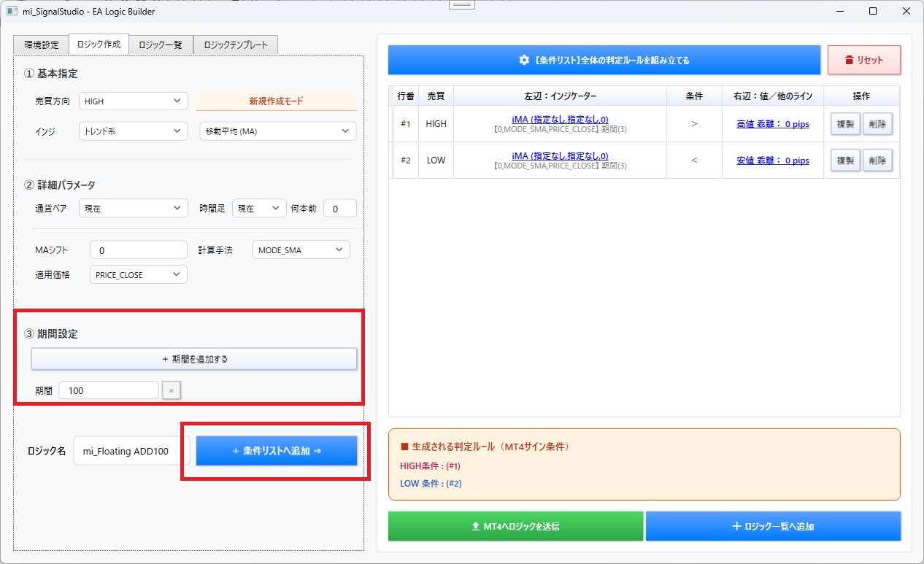Click the 右辺：値／他のライン column header

pyautogui.click(x=773, y=96)
